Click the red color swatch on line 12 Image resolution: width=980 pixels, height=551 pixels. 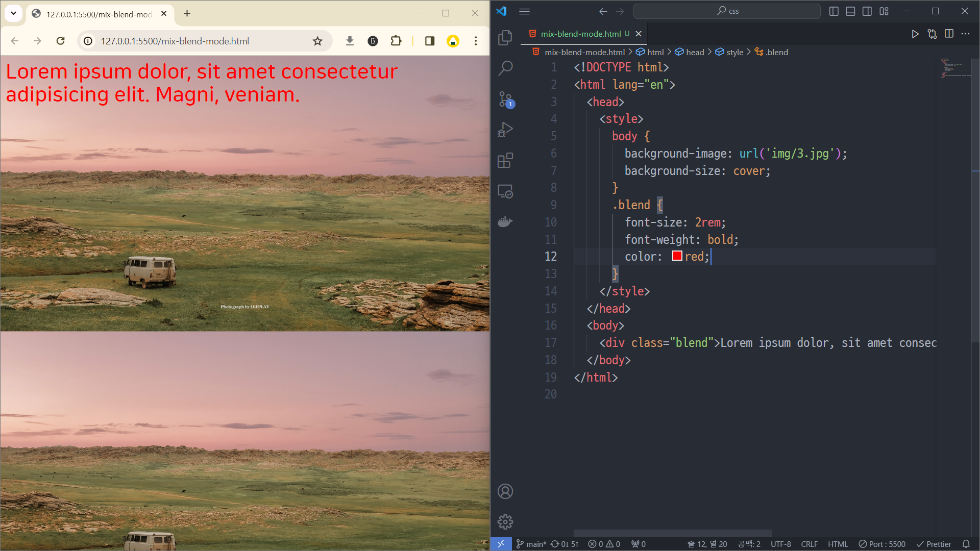(677, 256)
